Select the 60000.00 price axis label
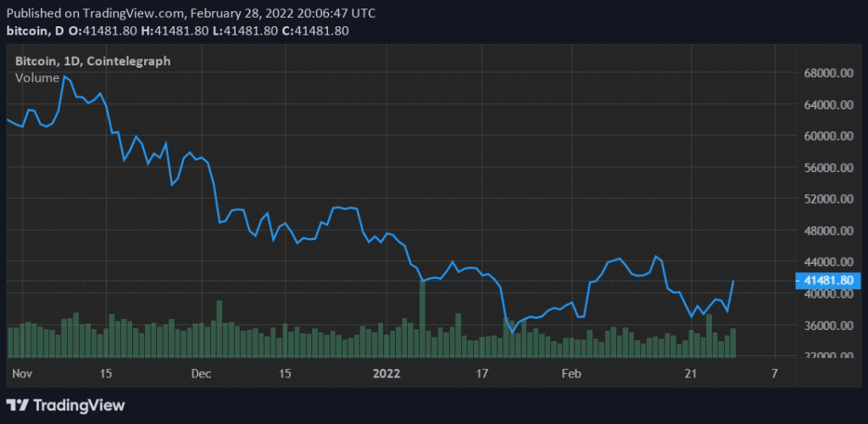 point(826,137)
